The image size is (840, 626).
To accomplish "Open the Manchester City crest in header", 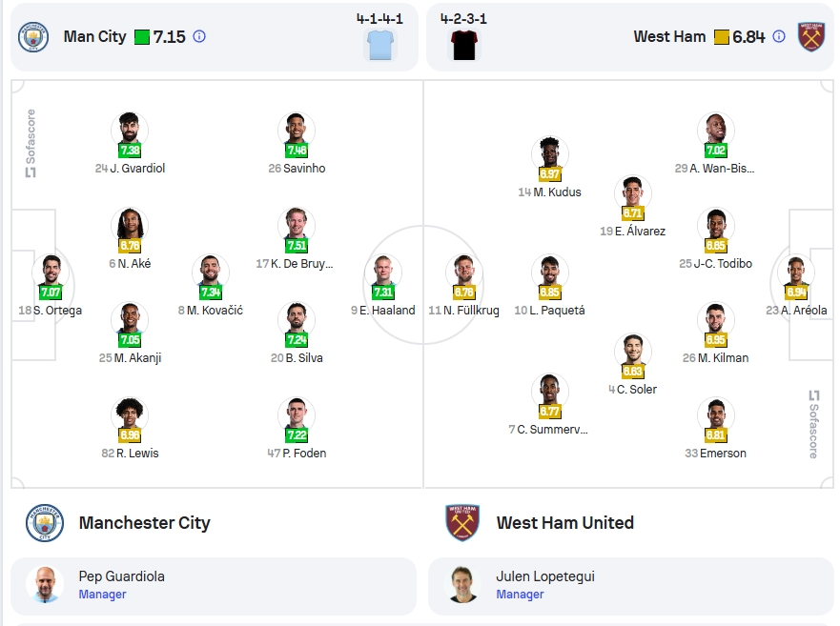I will pyautogui.click(x=33, y=37).
